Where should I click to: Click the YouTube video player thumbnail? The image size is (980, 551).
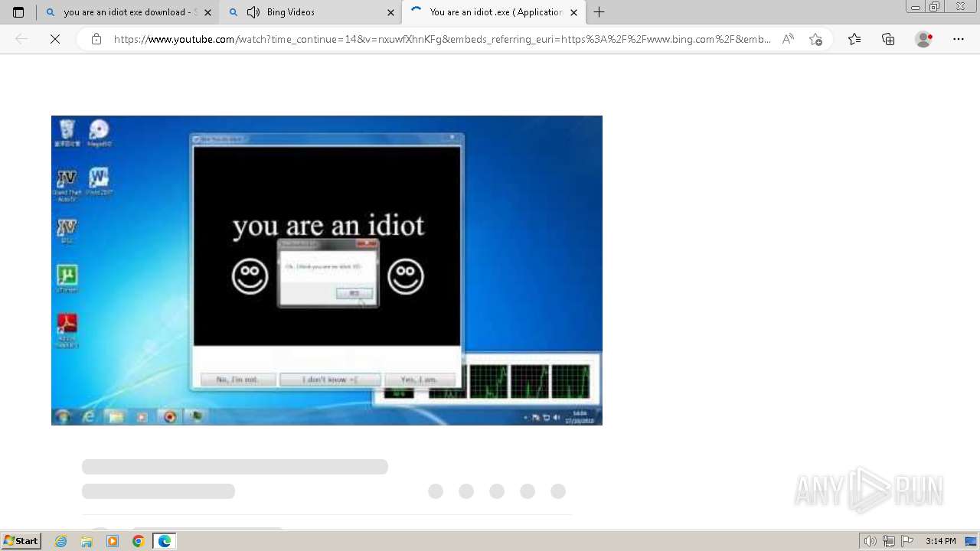(x=327, y=270)
